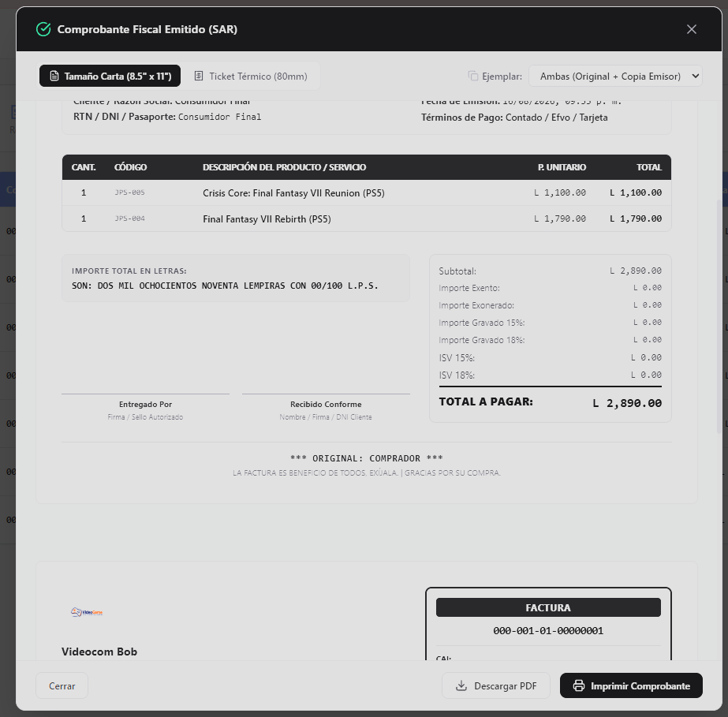This screenshot has width=728, height=717.
Task: Click the download icon on Descargar PDF
Action: pyautogui.click(x=461, y=685)
